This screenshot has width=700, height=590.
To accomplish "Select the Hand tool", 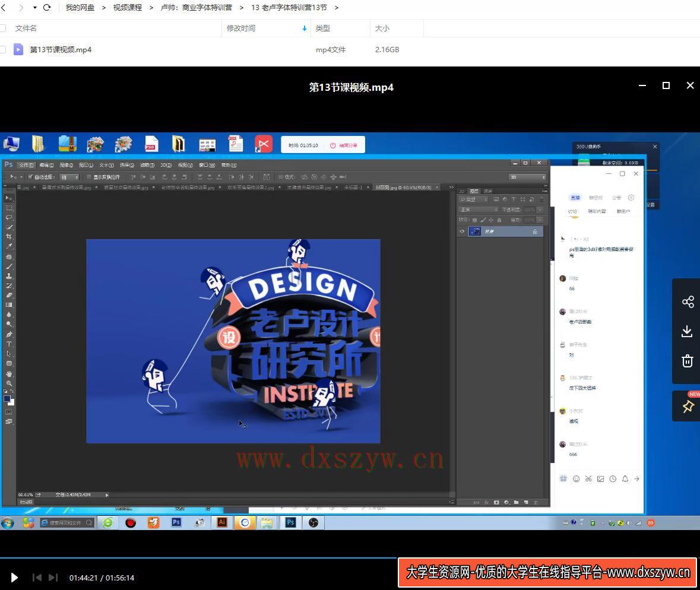I will (9, 374).
